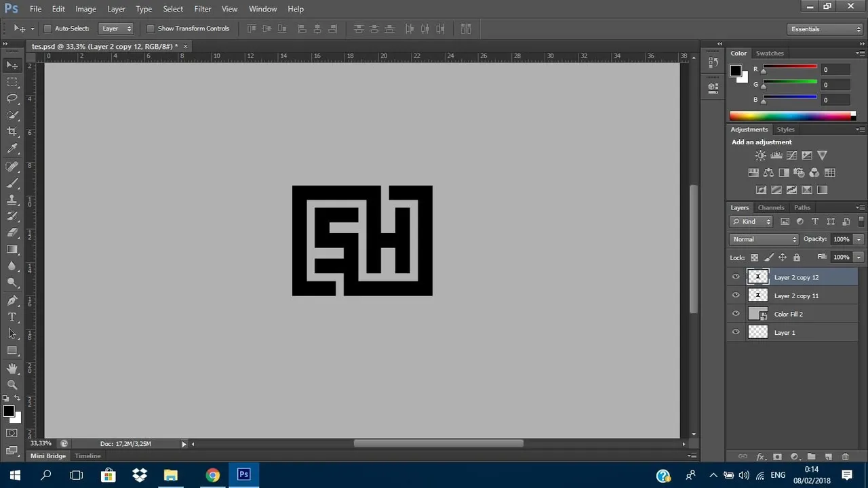The image size is (868, 488).
Task: Switch to the Swatches tab
Action: point(770,53)
